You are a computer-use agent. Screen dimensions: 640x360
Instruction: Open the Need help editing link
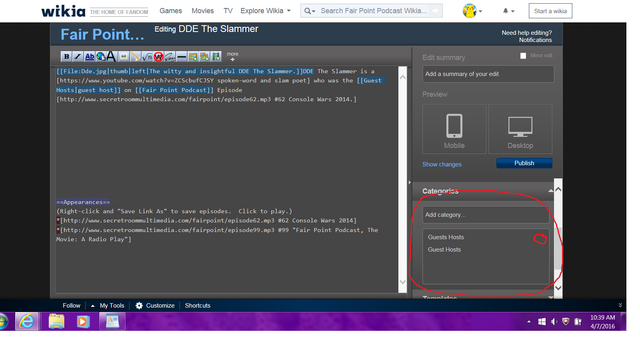click(x=527, y=33)
